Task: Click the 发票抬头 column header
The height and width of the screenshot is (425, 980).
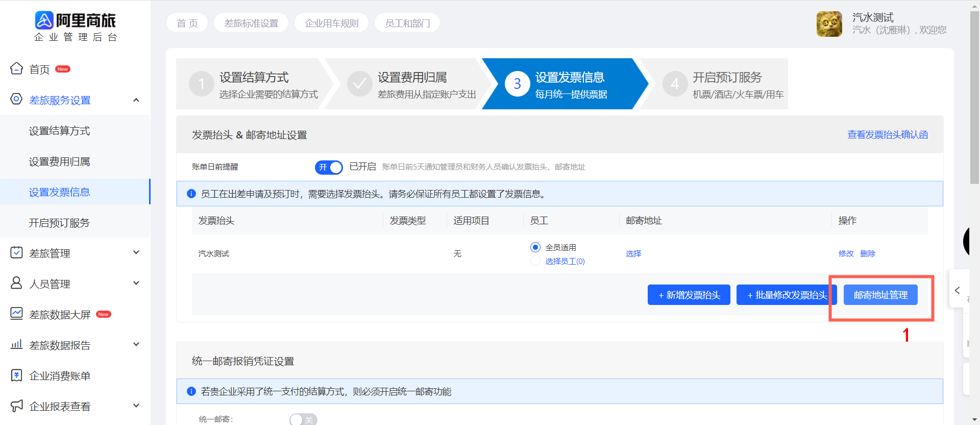Action: pos(216,220)
